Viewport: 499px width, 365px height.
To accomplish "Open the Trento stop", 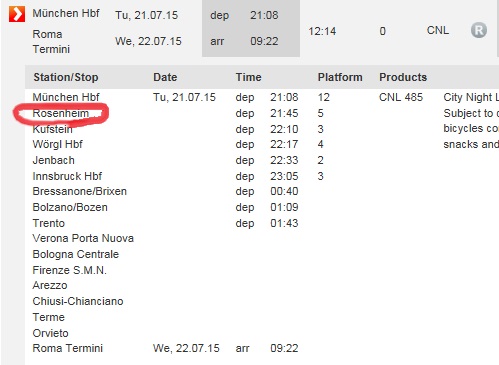I will pos(49,223).
